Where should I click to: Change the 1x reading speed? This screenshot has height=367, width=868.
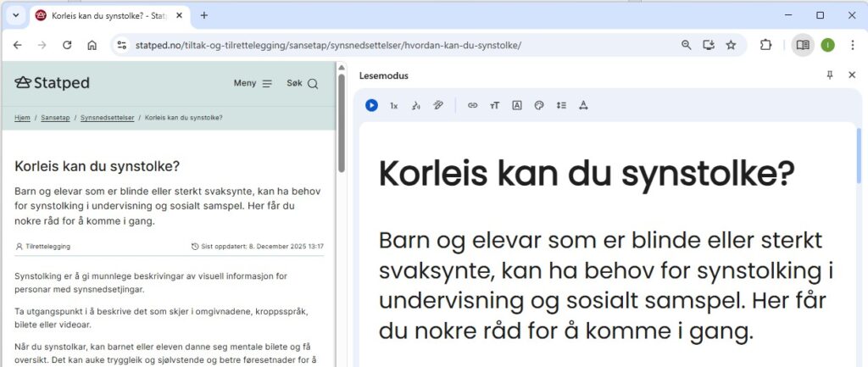[393, 105]
